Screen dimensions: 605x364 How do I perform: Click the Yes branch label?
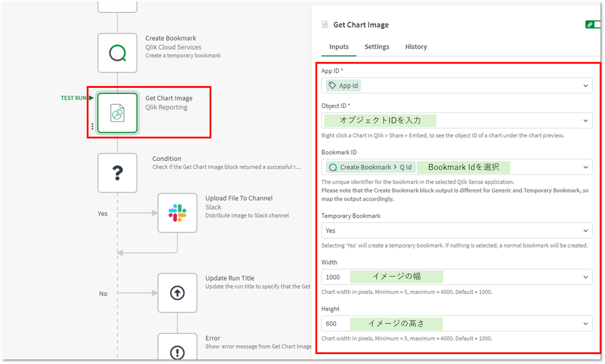[x=103, y=214]
